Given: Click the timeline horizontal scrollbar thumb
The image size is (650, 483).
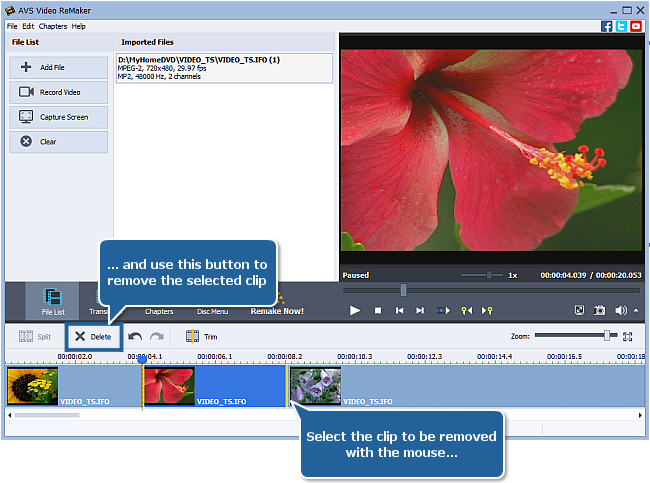Looking at the screenshot, I should (x=47, y=415).
